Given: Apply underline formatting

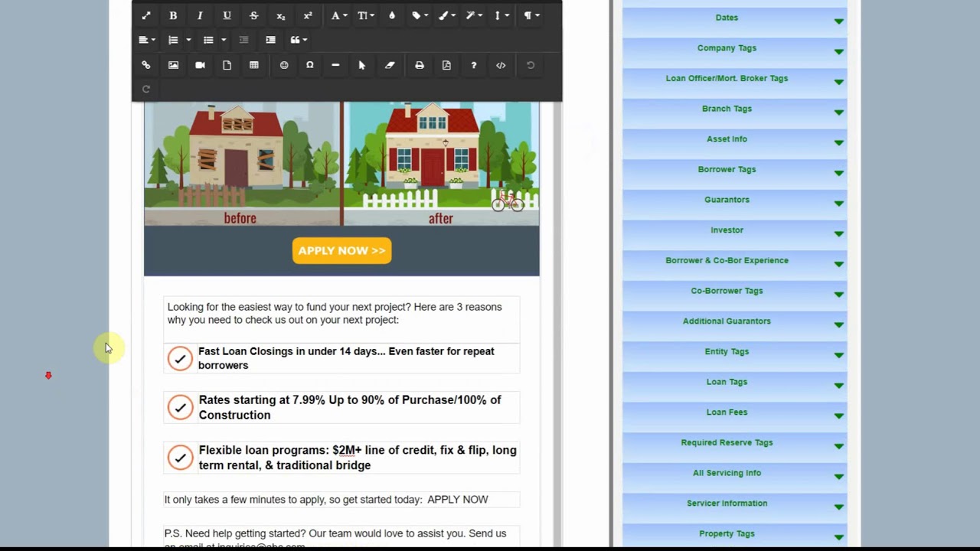Looking at the screenshot, I should (x=227, y=15).
